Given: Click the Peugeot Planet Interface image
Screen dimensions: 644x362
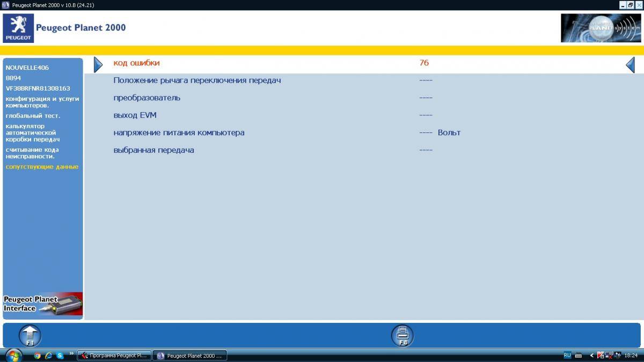Looking at the screenshot, I should (43, 305).
